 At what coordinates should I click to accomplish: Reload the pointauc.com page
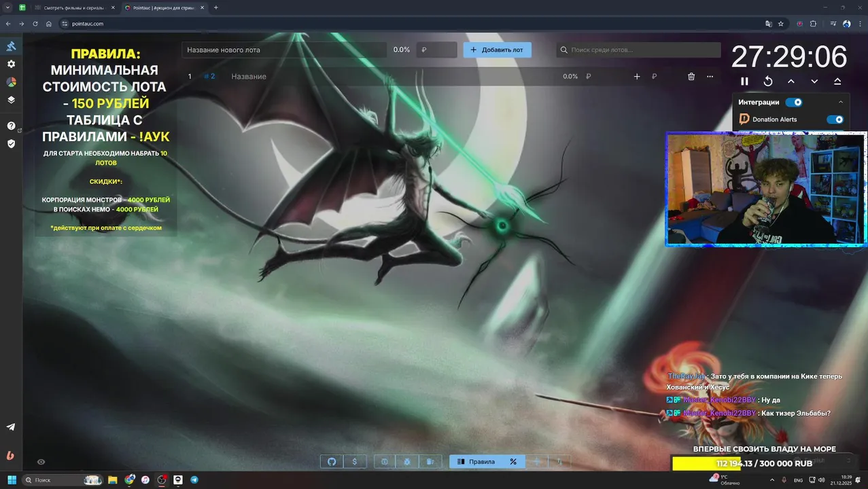click(x=35, y=24)
